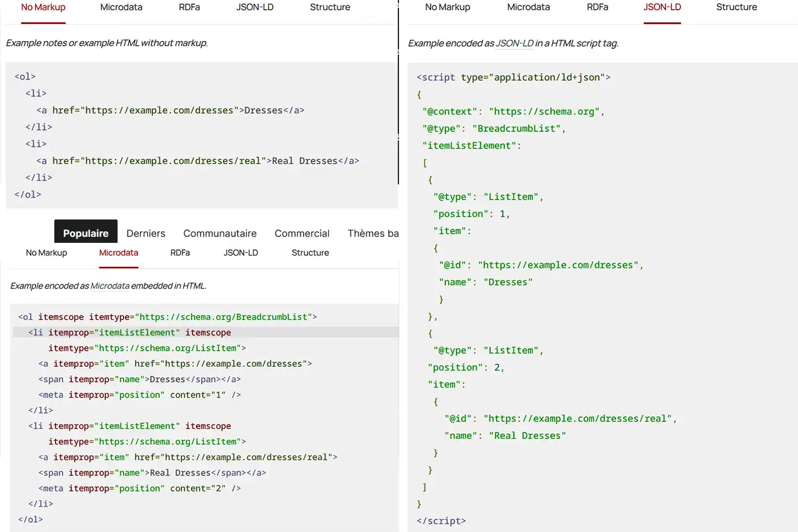
Task: Switch to the Derniers tab
Action: click(146, 233)
